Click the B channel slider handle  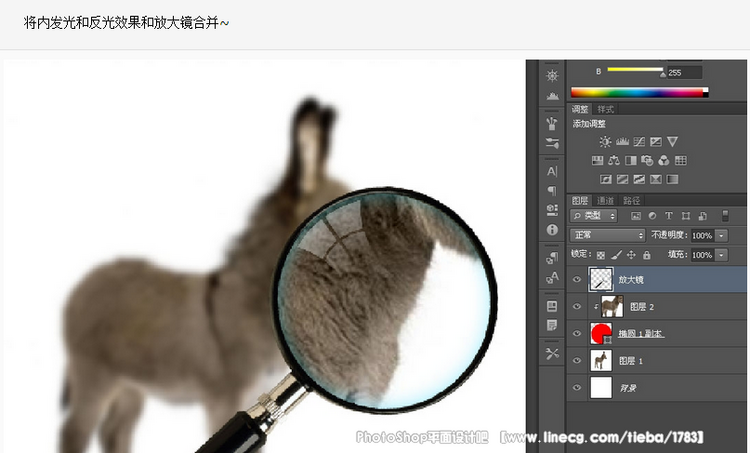pos(662,74)
